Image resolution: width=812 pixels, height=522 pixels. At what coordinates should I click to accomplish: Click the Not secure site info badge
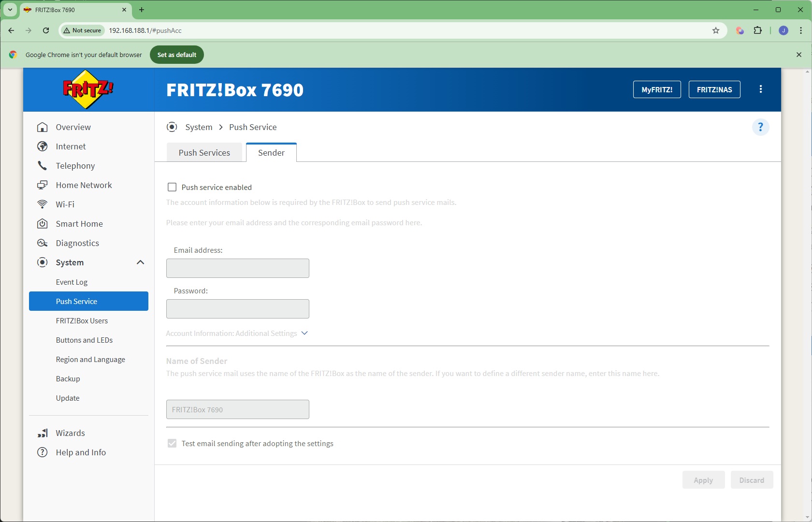click(x=82, y=30)
